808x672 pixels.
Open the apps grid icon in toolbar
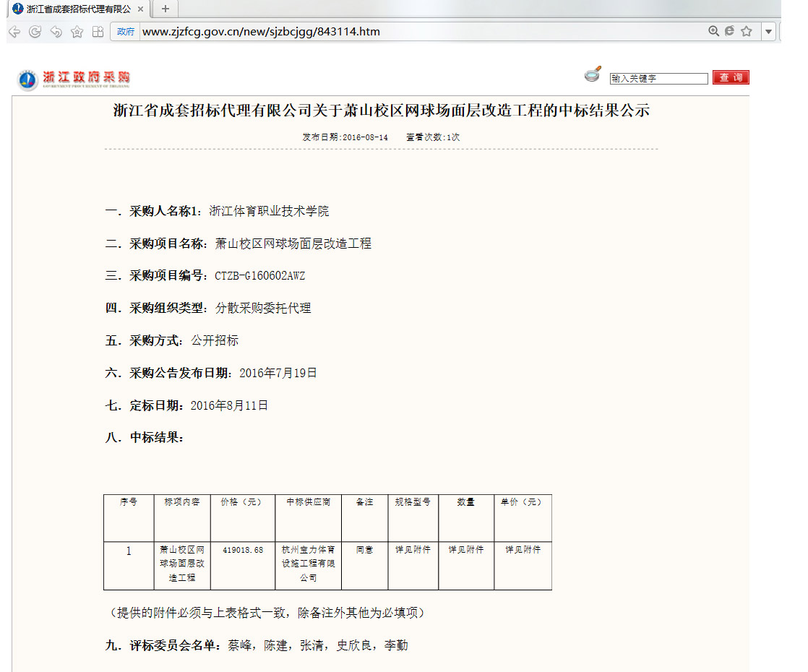(98, 32)
